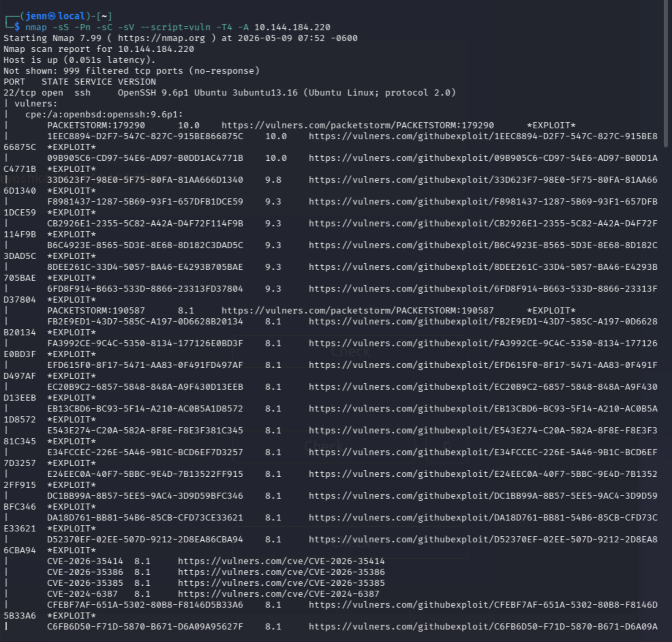Click the '9.8' severity score
The width and height of the screenshot is (672, 642).
coord(273,180)
